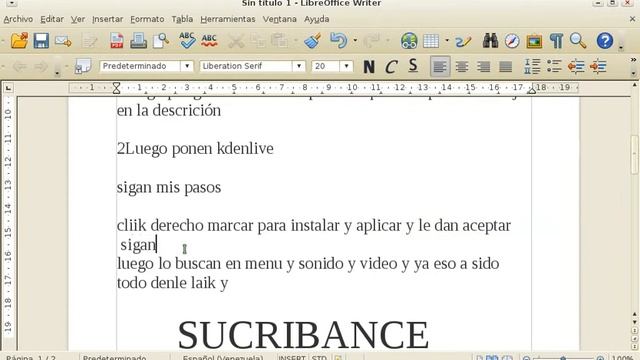Expand more formatting toolbar buttons chevron
Viewport: 640px width, 360px height.
(x=633, y=60)
